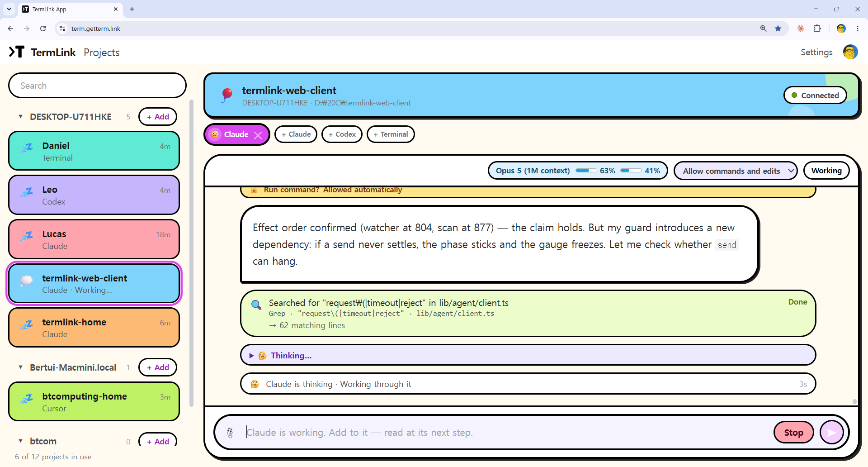Add a project to DESKTOP-U711HKE

point(158,117)
